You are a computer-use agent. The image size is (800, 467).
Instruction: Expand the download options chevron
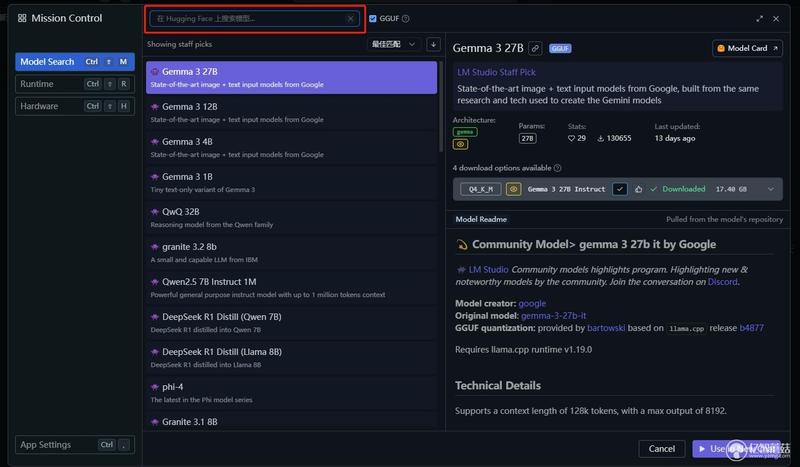770,189
